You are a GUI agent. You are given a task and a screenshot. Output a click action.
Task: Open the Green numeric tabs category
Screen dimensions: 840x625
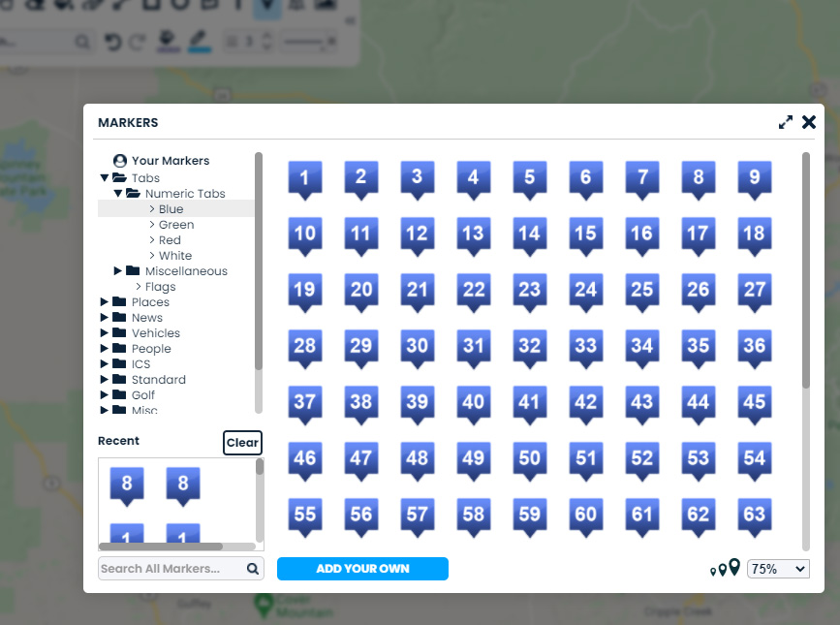pyautogui.click(x=176, y=225)
